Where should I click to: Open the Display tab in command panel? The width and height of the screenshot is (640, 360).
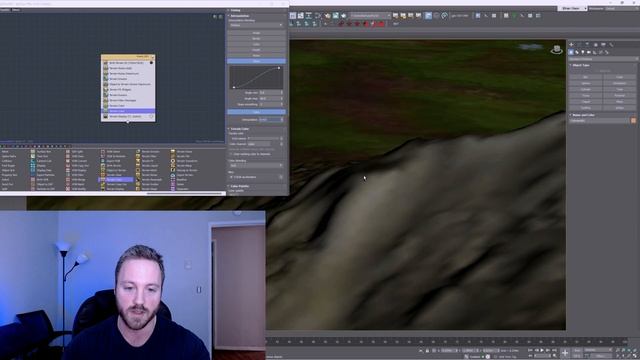pos(603,44)
